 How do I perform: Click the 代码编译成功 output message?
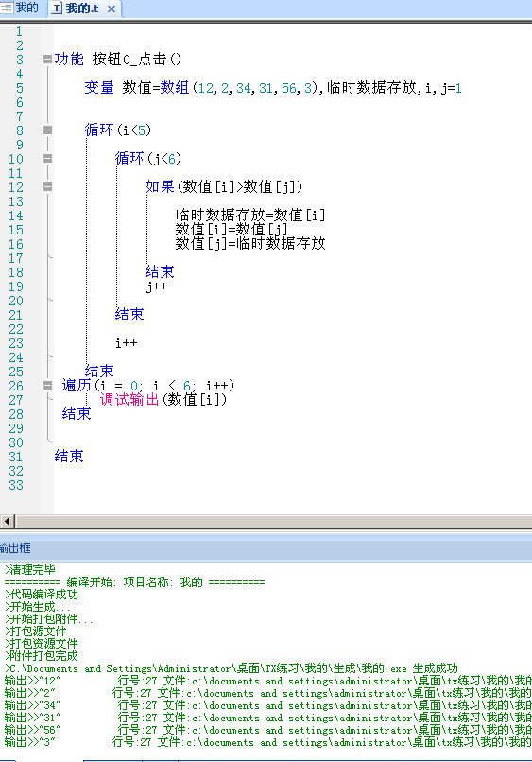tap(42, 595)
